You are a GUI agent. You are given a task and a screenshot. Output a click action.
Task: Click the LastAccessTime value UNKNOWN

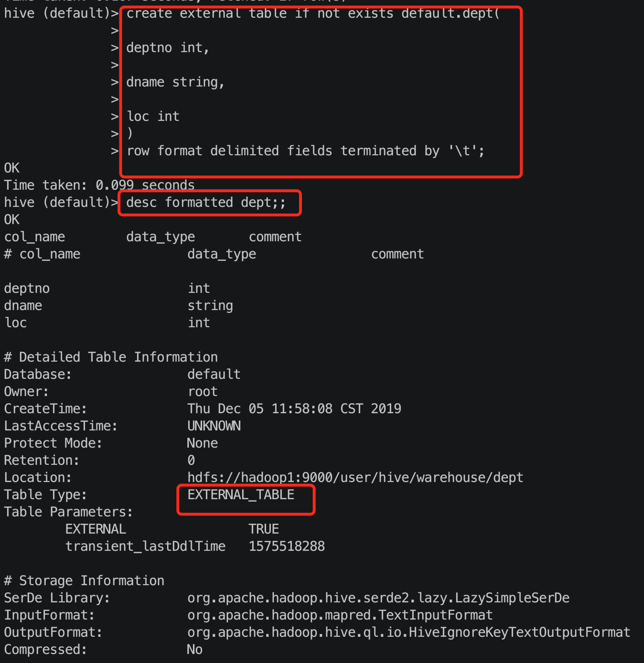[214, 426]
